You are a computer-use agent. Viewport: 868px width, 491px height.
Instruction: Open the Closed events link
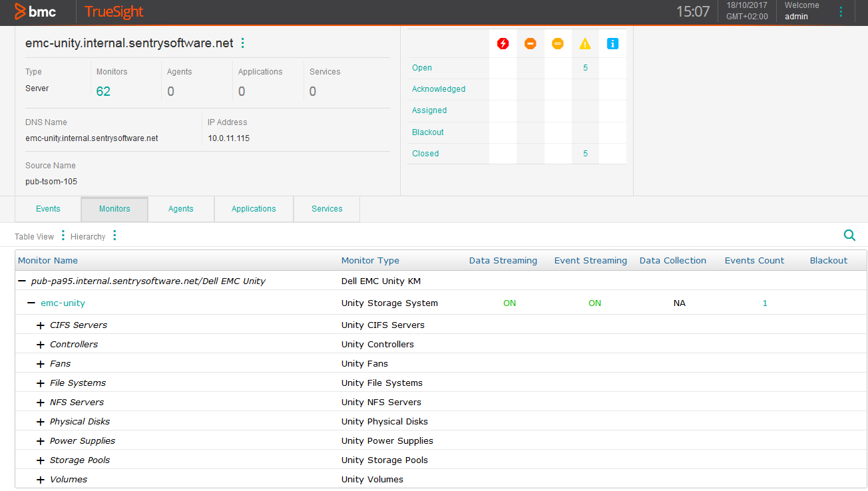pyautogui.click(x=425, y=153)
